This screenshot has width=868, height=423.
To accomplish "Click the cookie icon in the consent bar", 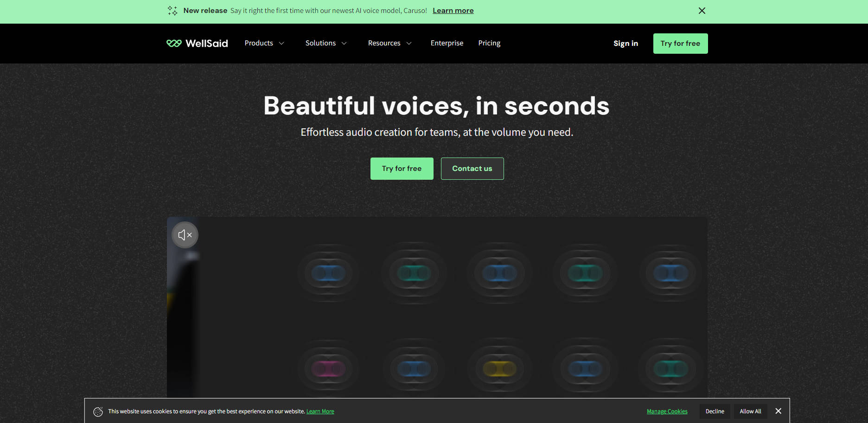I will point(98,411).
